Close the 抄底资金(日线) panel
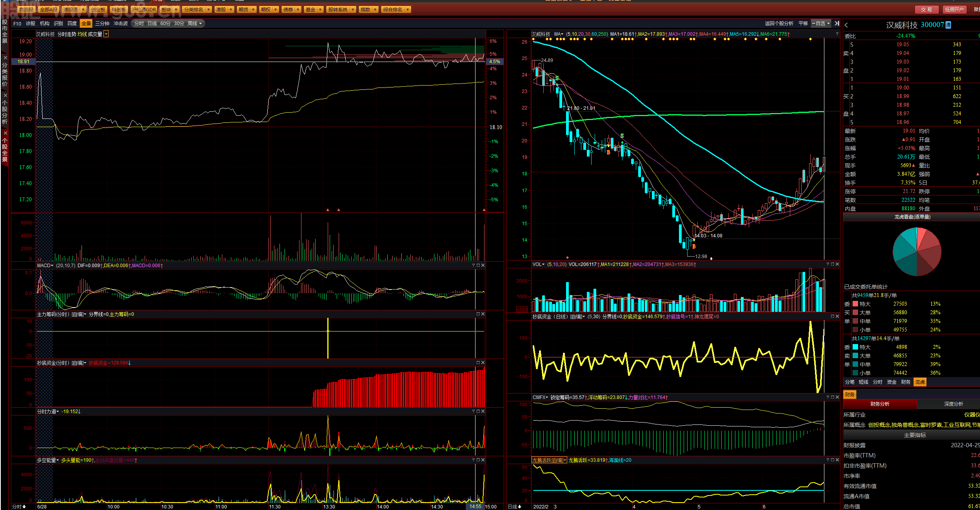Viewport: 980px width, 510px height. click(x=837, y=317)
